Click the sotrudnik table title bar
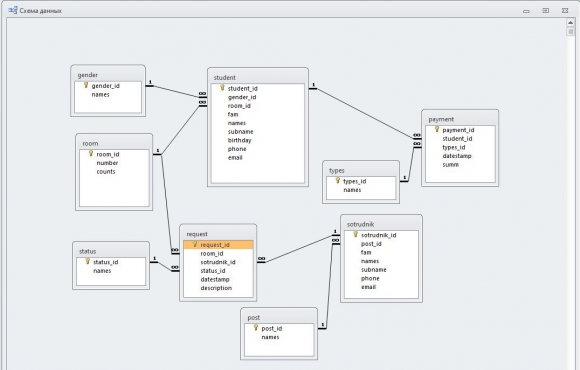Image resolution: width=580 pixels, height=370 pixels. tap(381, 224)
